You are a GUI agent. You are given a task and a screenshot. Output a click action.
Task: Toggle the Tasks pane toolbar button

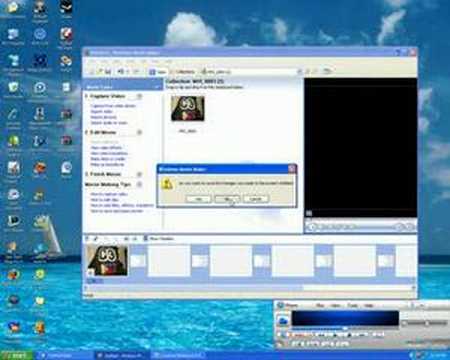[158, 72]
